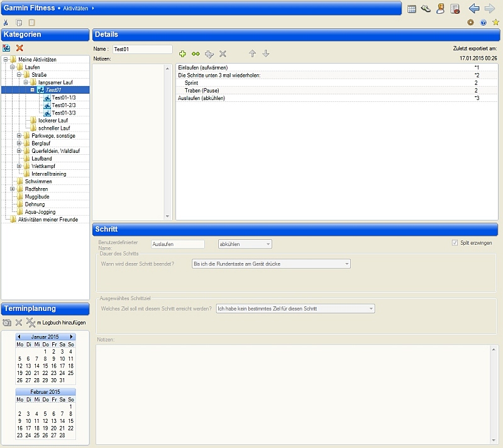The width and height of the screenshot is (503, 448).
Task: Select the Schwimmen category in tree
Action: (38, 181)
